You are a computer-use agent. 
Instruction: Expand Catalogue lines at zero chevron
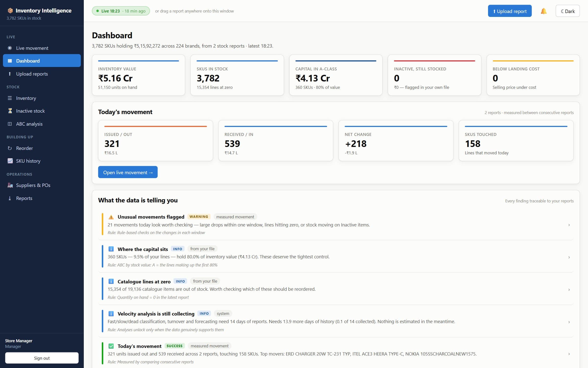point(569,290)
